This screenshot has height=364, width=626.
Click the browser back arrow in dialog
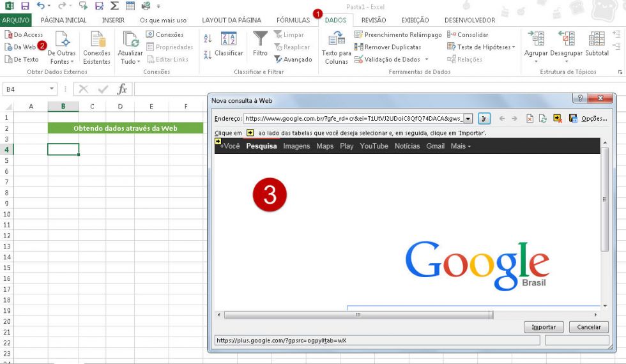pos(502,119)
